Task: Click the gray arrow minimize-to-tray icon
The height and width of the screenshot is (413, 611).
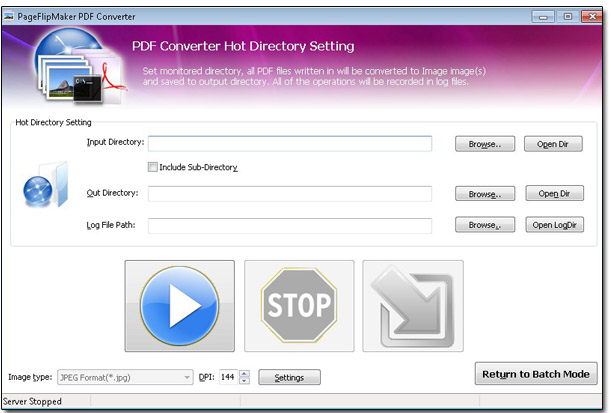Action: pos(413,306)
